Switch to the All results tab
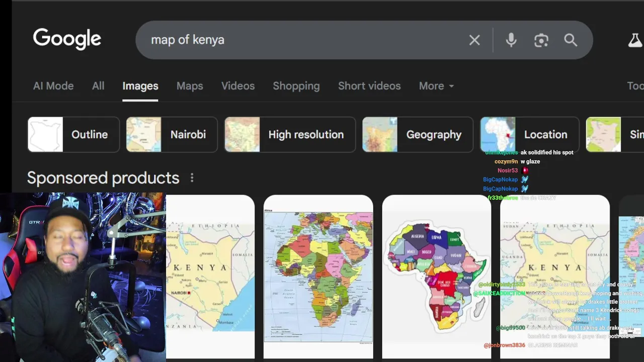The image size is (644, 362). pyautogui.click(x=98, y=86)
